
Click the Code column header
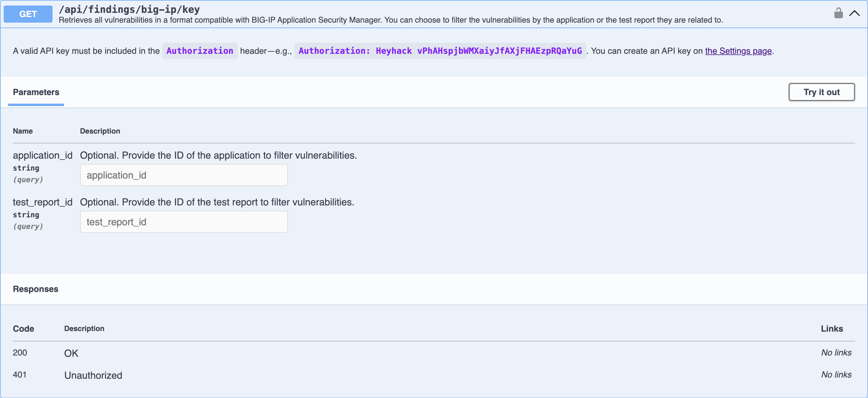[23, 329]
